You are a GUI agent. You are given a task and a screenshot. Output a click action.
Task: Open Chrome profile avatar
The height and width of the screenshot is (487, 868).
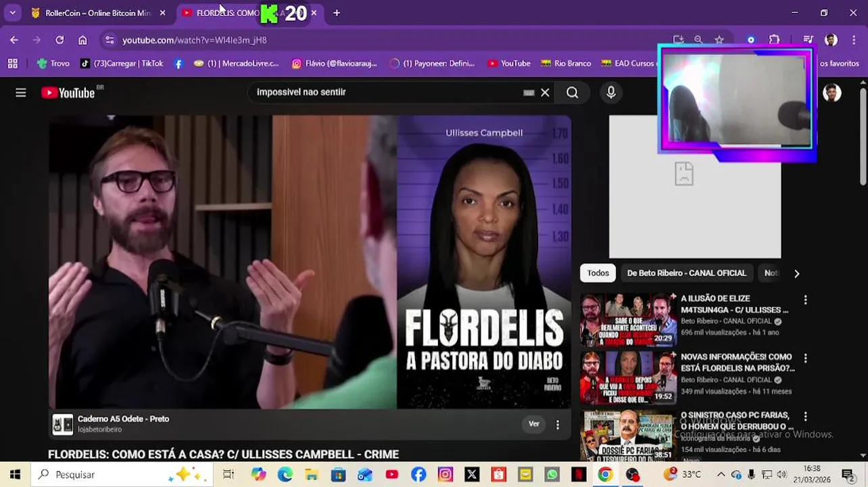click(831, 40)
